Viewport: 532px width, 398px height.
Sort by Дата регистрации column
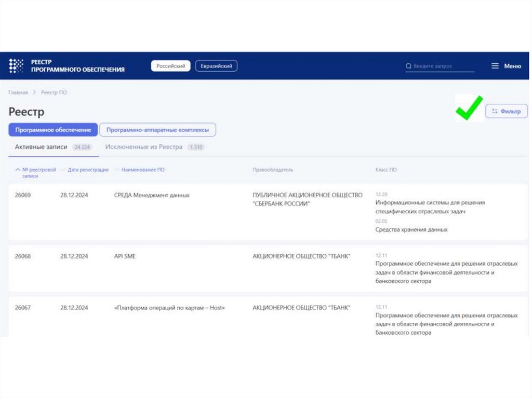click(x=88, y=170)
